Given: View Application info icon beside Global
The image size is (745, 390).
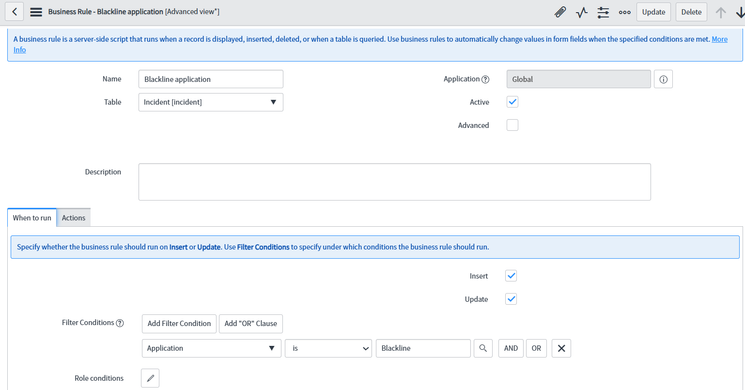Looking at the screenshot, I should click(663, 79).
